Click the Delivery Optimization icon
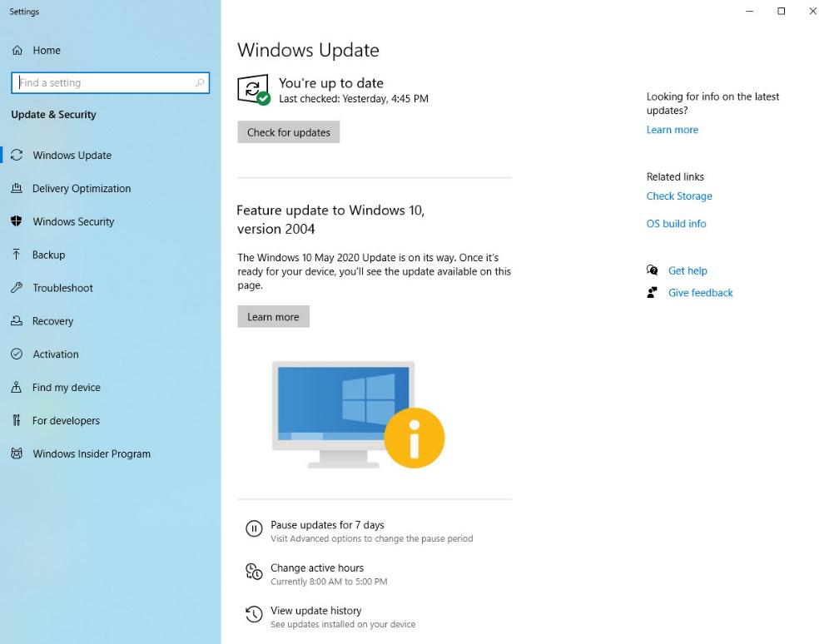829x644 pixels. click(x=17, y=188)
